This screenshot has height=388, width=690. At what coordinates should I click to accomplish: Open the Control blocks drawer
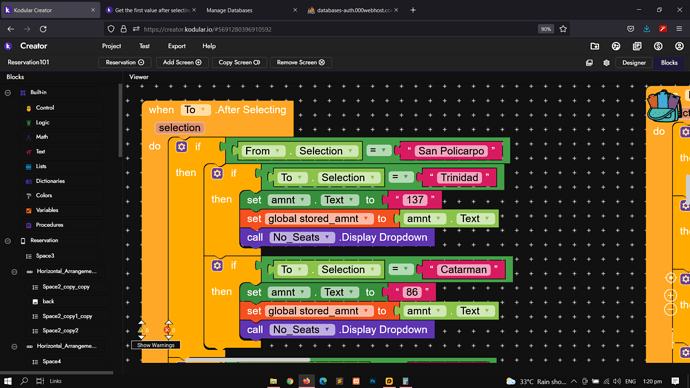(x=44, y=108)
